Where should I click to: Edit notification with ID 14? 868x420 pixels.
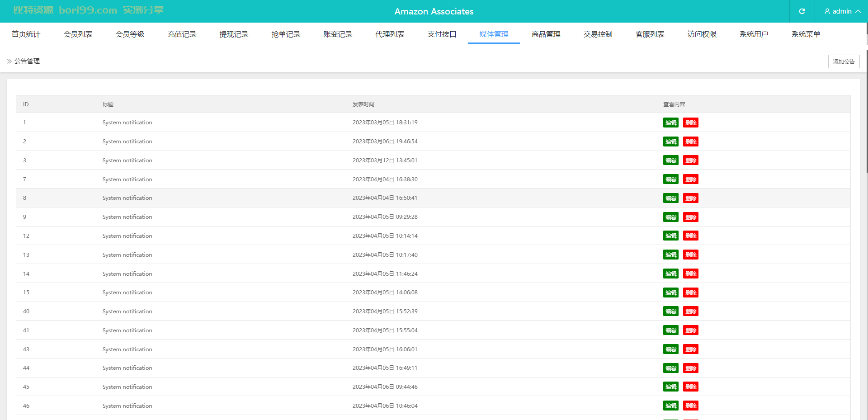click(x=671, y=274)
